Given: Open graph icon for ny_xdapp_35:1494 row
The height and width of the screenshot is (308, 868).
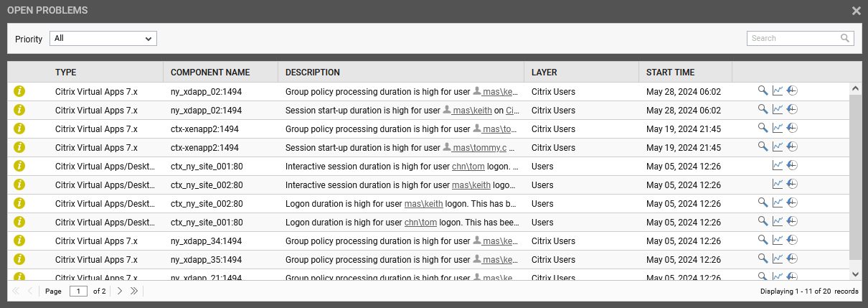Looking at the screenshot, I should click(778, 258).
